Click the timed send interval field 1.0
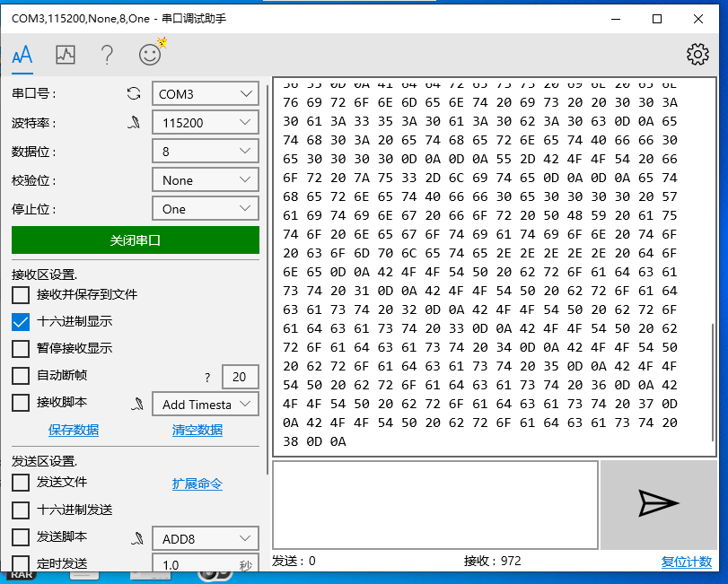728x584 pixels. (x=206, y=563)
